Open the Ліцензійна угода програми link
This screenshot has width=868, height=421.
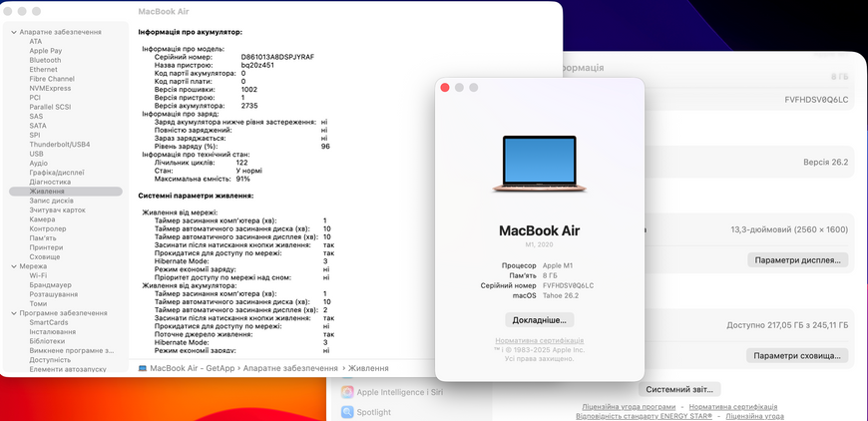click(x=629, y=407)
